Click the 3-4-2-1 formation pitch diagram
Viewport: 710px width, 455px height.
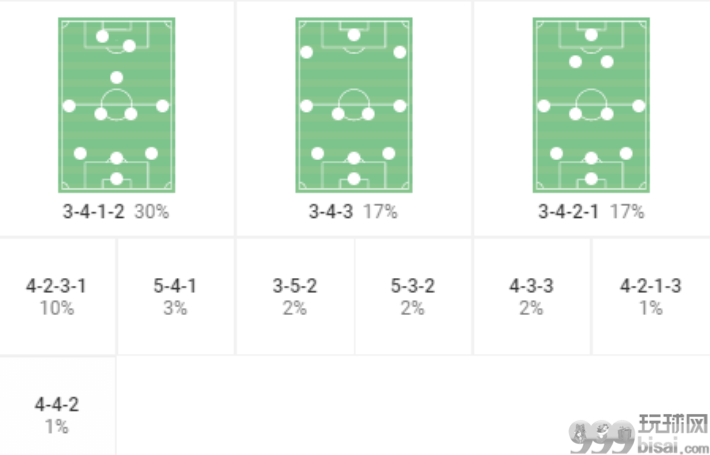pos(591,105)
